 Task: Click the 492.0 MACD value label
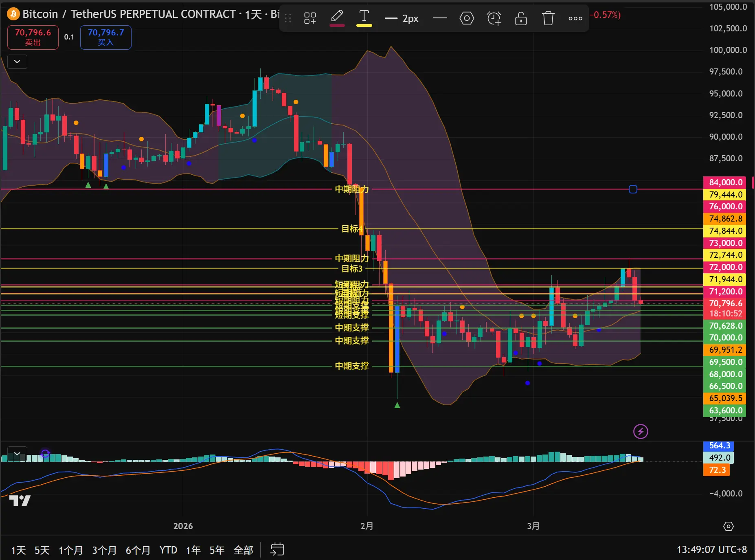(719, 458)
